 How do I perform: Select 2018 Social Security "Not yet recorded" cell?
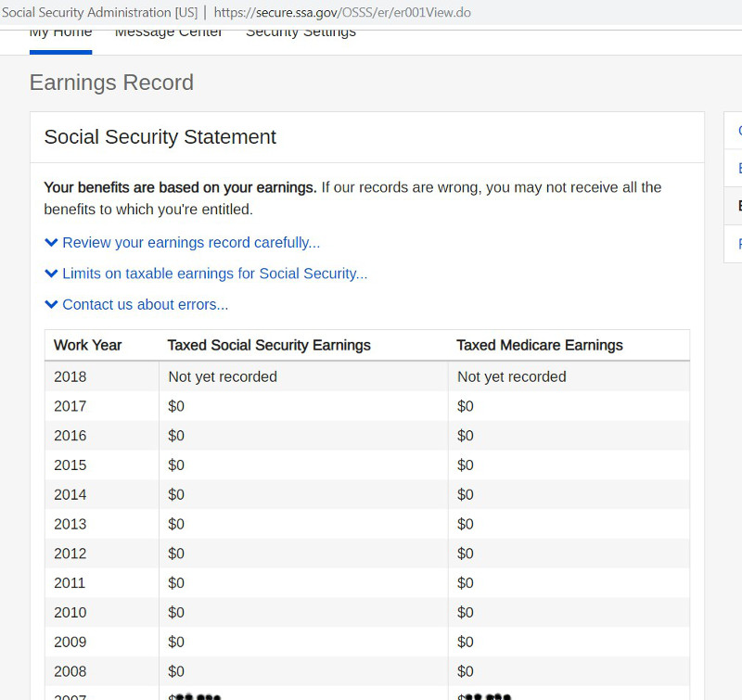[x=223, y=376]
